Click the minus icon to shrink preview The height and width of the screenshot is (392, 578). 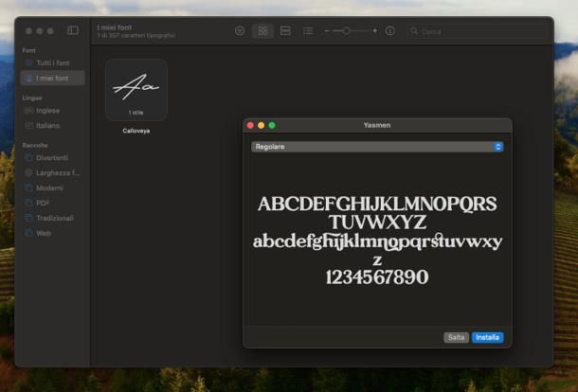[x=327, y=31]
